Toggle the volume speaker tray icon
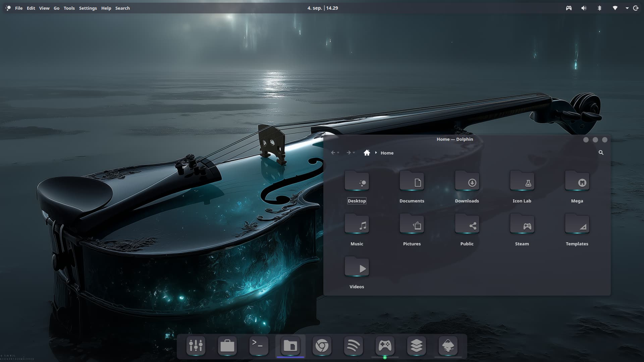Screen dimensions: 644x362 click(584, 8)
